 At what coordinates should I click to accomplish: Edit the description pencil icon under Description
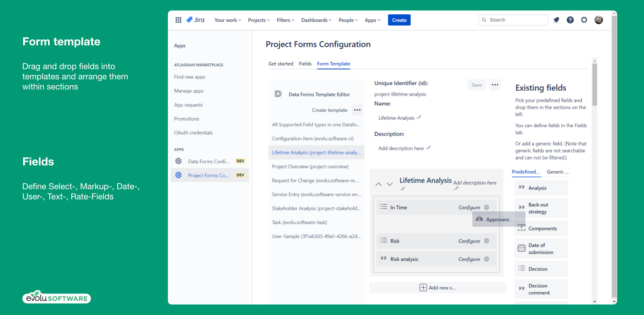(x=428, y=148)
